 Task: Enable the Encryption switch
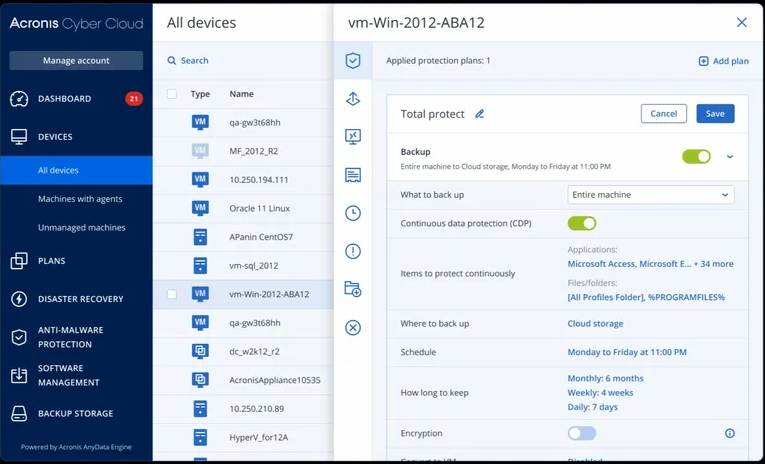pos(582,433)
